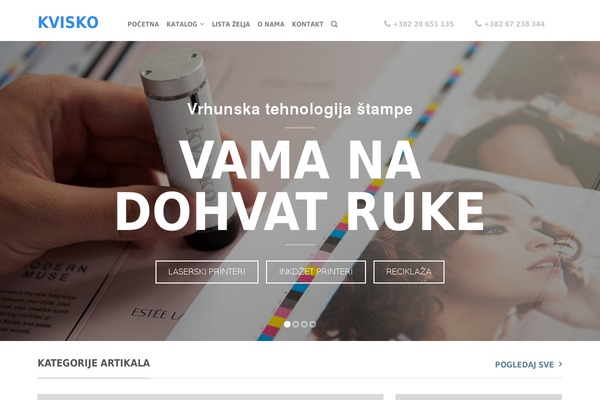
Task: Click the INKDŽET PRINTERI button
Action: click(x=316, y=272)
